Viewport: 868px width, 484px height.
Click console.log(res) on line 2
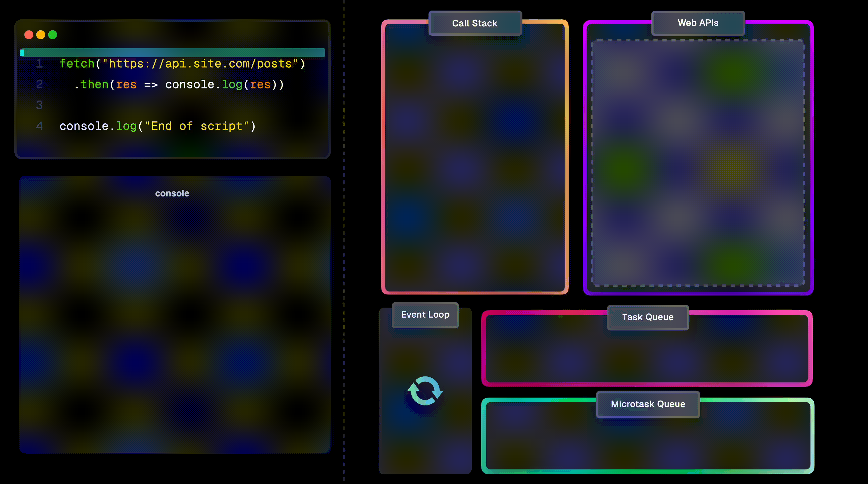tap(221, 85)
